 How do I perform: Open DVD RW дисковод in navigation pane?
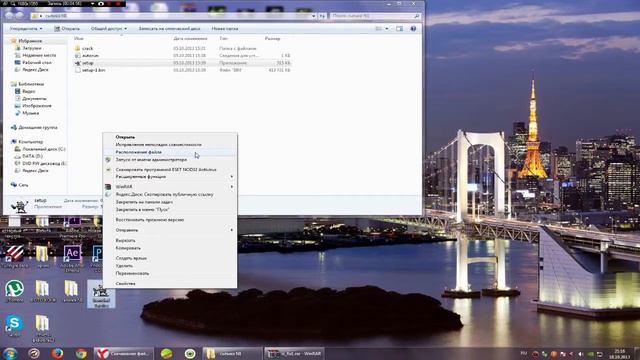point(44,163)
